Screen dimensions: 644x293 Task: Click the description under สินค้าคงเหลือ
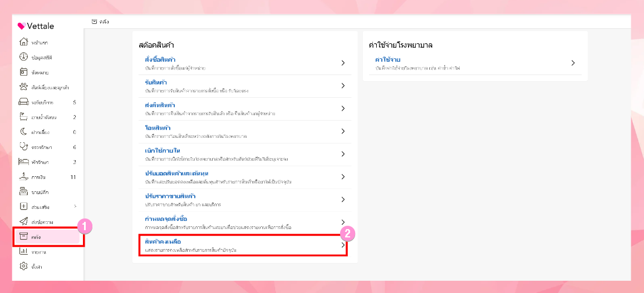(191, 250)
